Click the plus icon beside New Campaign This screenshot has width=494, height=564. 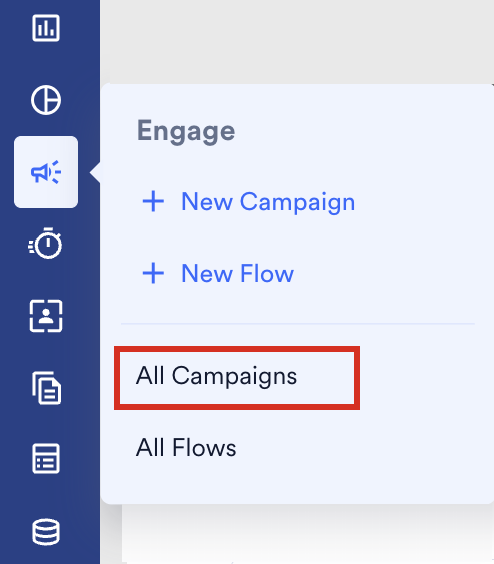pos(153,201)
